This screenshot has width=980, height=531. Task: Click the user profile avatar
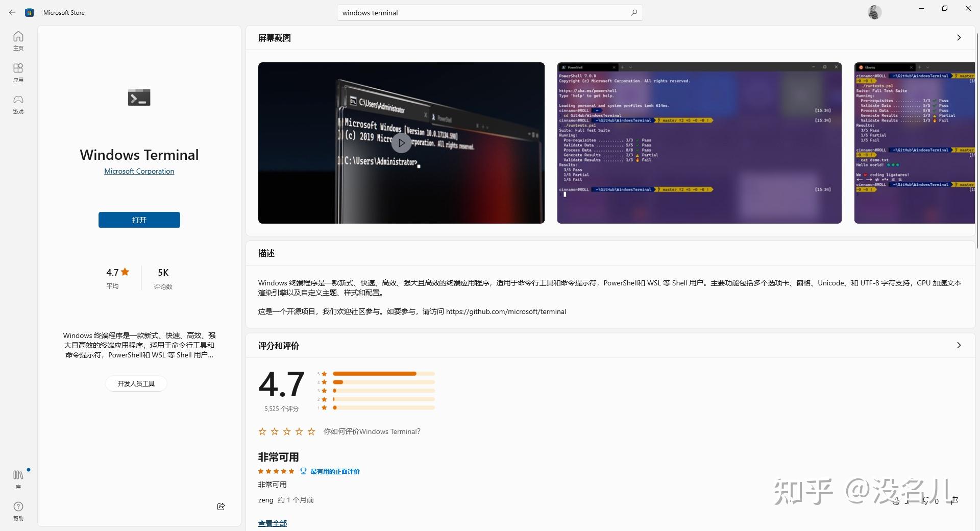pyautogui.click(x=874, y=12)
